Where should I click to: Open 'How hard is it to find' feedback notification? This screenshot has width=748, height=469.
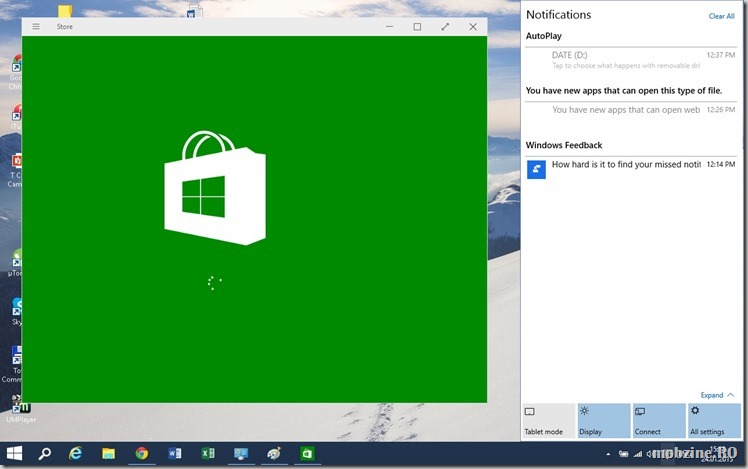coord(631,169)
